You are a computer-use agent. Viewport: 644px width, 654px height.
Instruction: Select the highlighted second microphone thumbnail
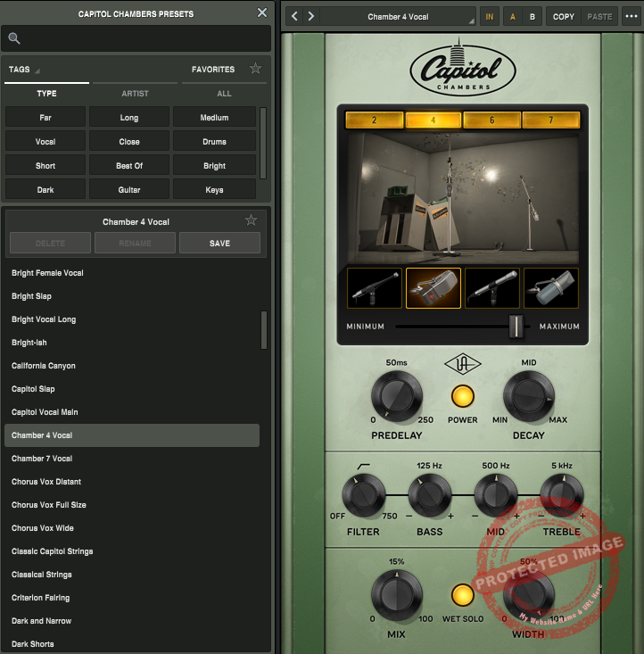[433, 288]
